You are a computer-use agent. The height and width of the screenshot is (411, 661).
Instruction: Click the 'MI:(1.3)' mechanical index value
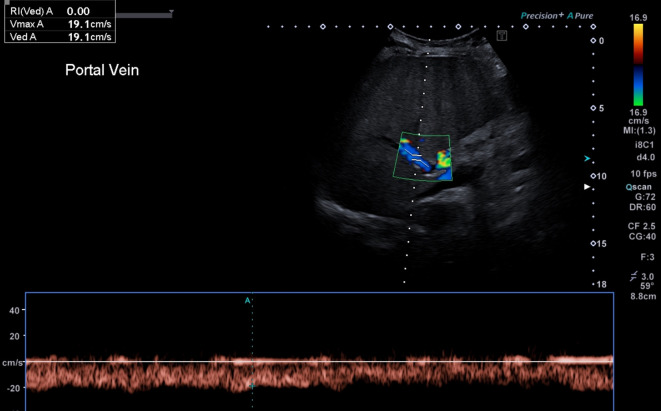[x=639, y=131]
